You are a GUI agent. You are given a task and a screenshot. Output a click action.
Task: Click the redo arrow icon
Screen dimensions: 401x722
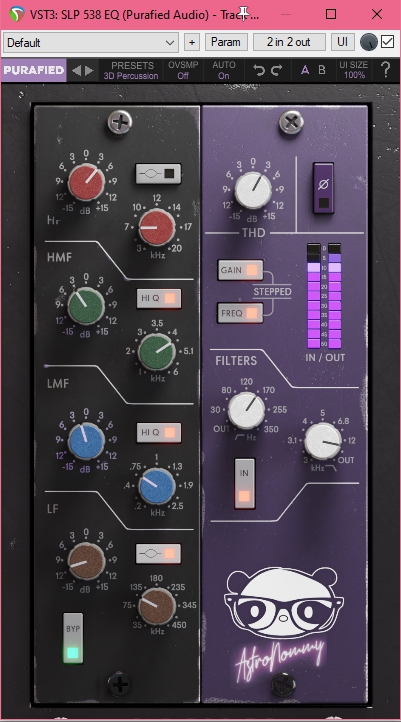276,70
